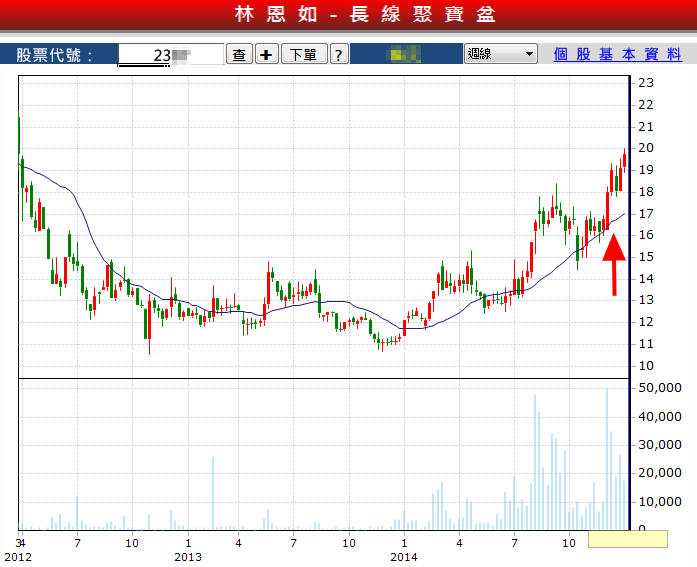Click the yellow highlighted date box
This screenshot has height=567, width=697.
pos(628,539)
